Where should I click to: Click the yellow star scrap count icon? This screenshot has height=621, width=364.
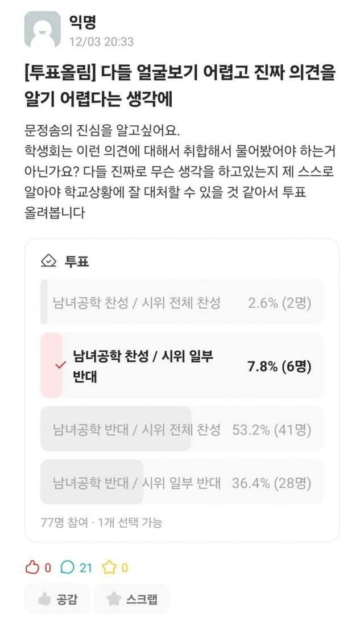click(x=109, y=567)
